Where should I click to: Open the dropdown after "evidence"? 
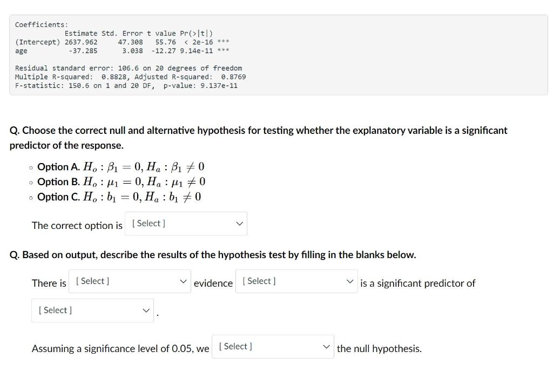pos(296,281)
